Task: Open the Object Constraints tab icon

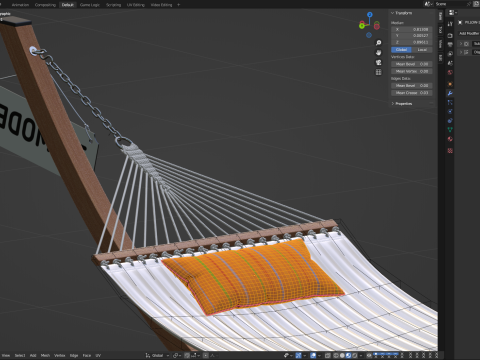Action: click(450, 121)
